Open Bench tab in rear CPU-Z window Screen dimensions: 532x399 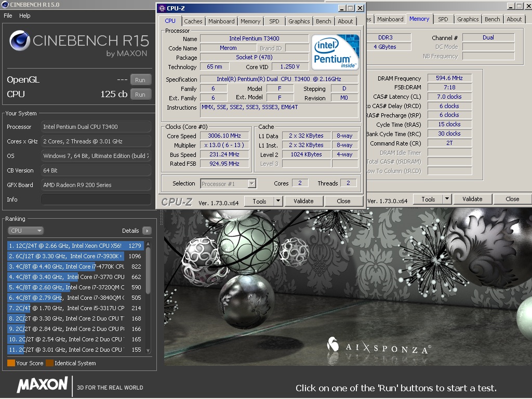pyautogui.click(x=493, y=19)
